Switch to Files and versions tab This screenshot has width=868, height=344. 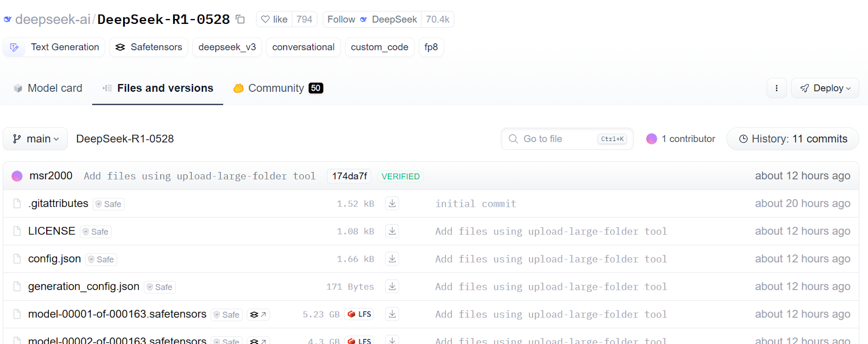click(158, 88)
